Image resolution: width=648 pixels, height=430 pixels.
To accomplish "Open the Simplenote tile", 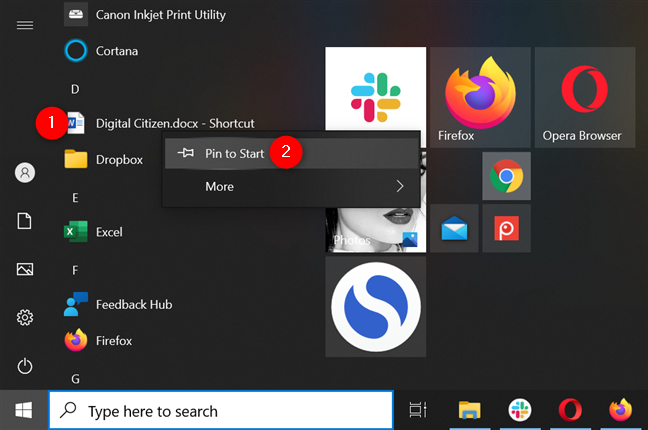I will [x=375, y=307].
